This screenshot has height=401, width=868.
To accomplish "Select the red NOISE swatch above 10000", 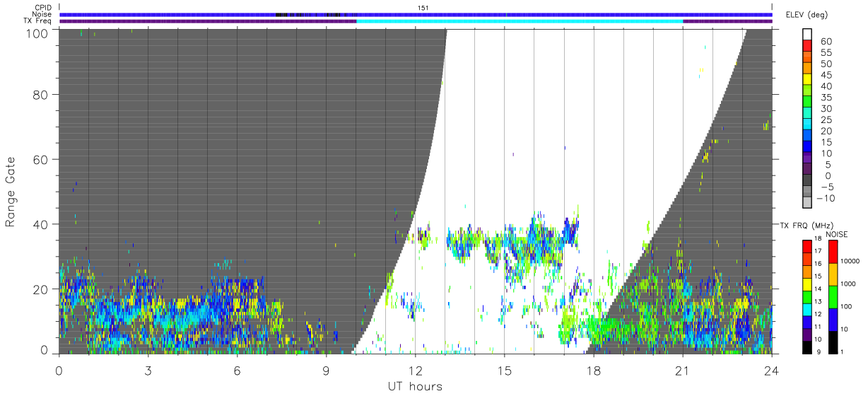I will (x=833, y=250).
